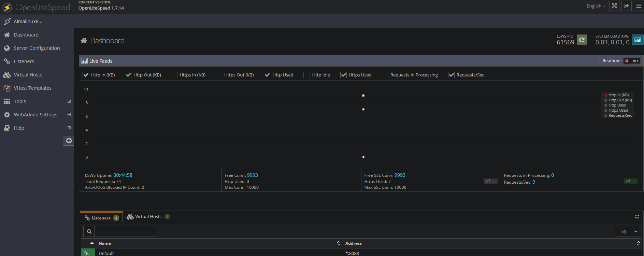This screenshot has width=644, height=256.
Task: Click Requests/Sec legend entry
Action: tap(618, 116)
